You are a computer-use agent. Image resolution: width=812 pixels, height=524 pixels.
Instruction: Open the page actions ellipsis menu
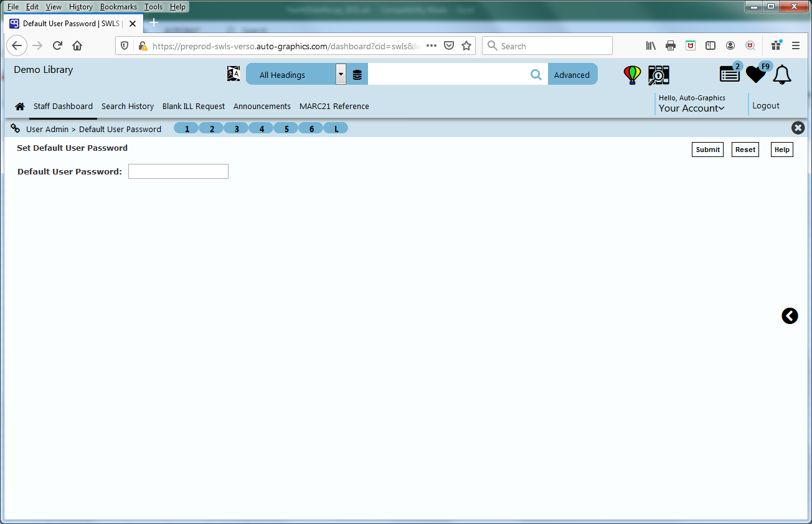tap(432, 45)
